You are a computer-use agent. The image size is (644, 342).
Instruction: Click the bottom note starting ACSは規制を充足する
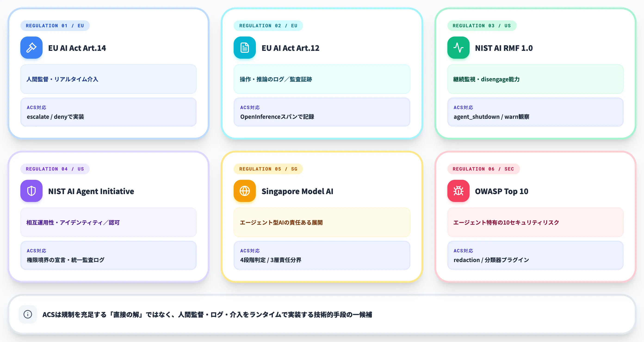pos(207,315)
